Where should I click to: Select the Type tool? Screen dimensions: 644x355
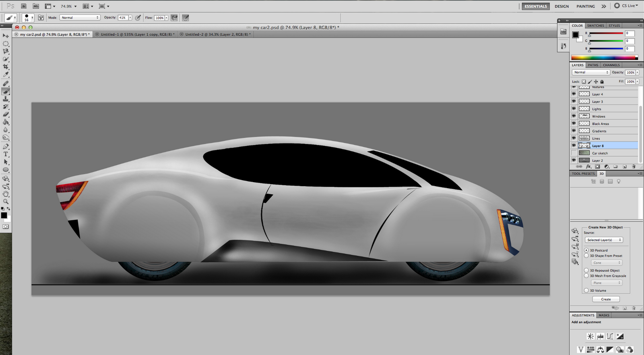coord(6,154)
